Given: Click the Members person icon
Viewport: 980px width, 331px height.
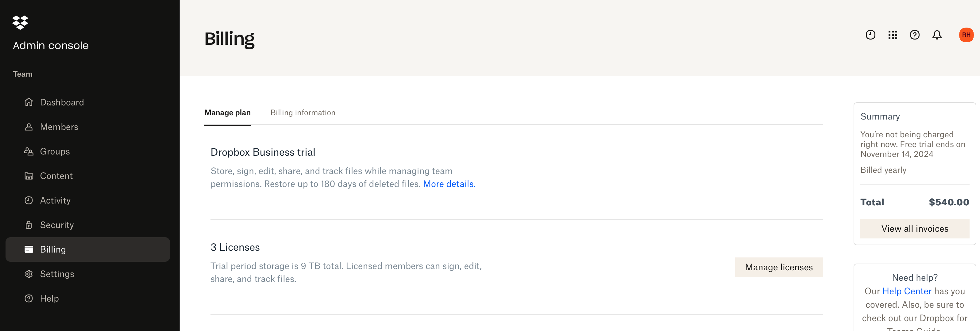Looking at the screenshot, I should point(29,127).
